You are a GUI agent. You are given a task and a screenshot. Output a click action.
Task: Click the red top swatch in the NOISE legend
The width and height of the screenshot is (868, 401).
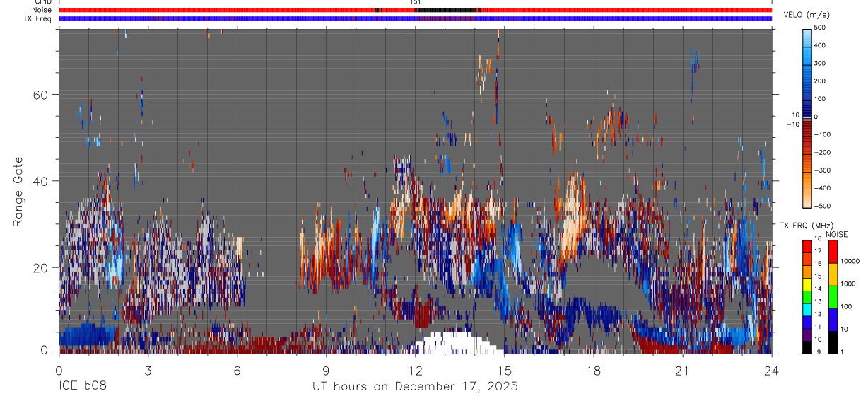point(833,251)
